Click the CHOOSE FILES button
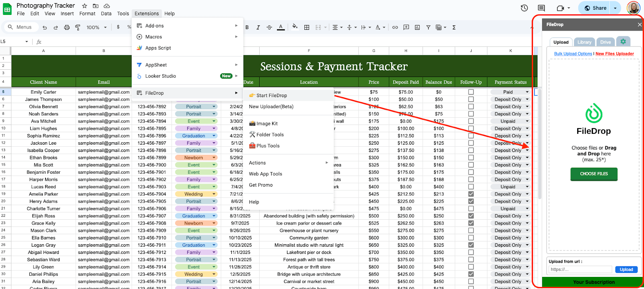Viewport: 644px width, 289px height. [x=594, y=174]
